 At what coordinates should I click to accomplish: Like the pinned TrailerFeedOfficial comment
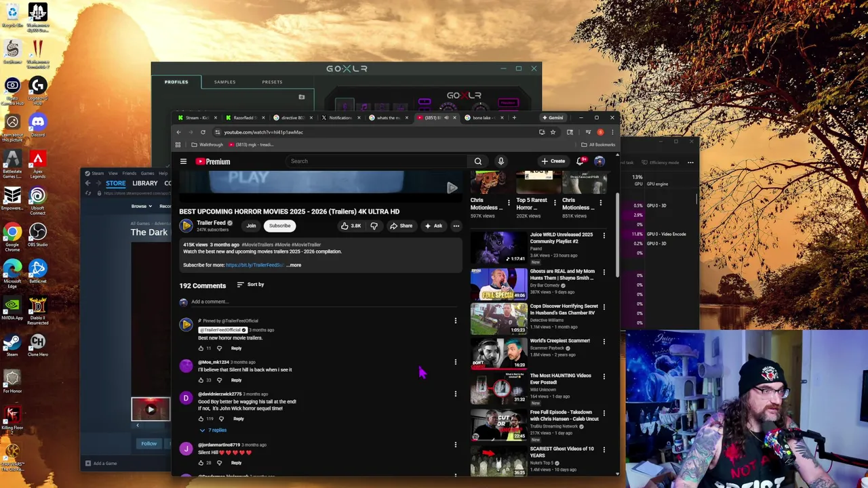point(201,348)
